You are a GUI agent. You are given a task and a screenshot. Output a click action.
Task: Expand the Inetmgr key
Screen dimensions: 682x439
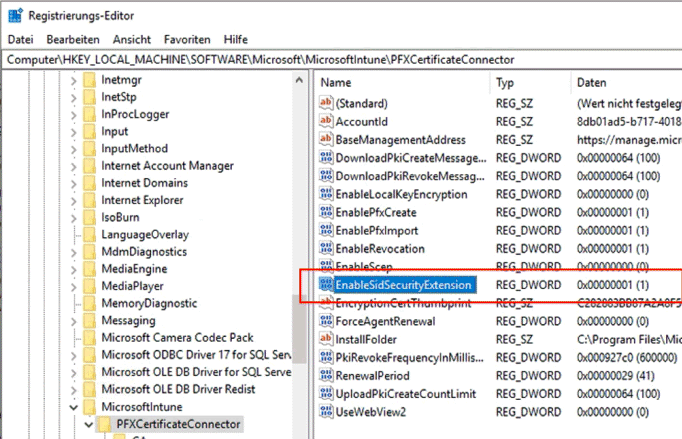click(74, 80)
